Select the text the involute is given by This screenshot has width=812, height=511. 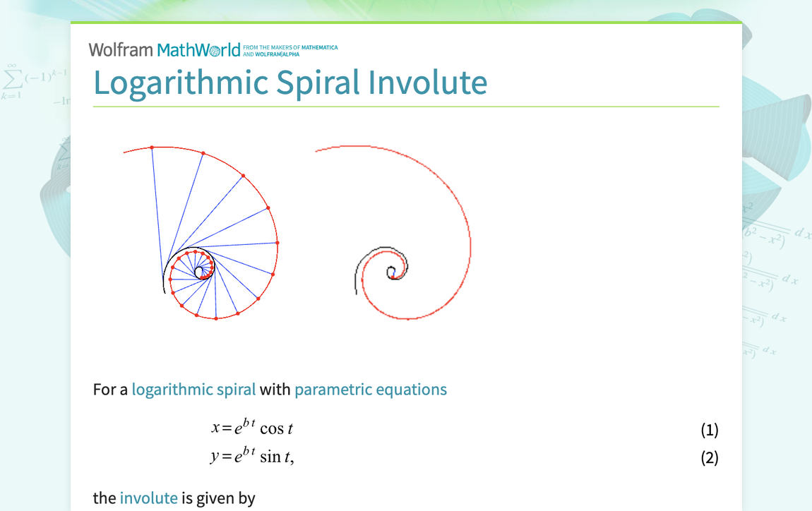[173, 498]
